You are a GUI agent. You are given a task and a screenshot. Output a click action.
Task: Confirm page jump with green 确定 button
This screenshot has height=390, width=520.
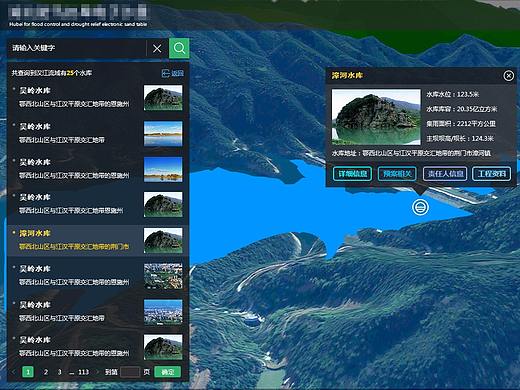[168, 372]
